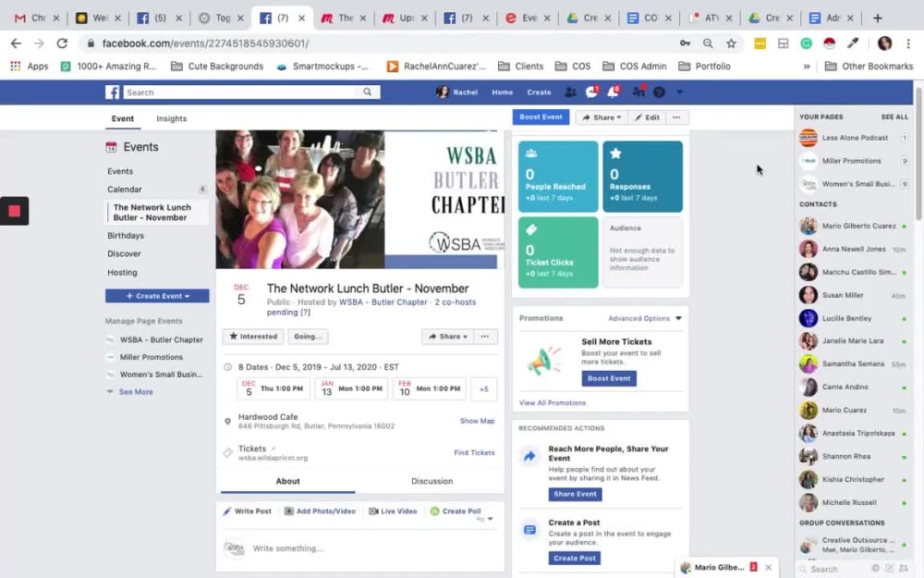This screenshot has width=924, height=578.
Task: Select the Jan 13 Mon 1:00 PM date
Action: coord(351,389)
